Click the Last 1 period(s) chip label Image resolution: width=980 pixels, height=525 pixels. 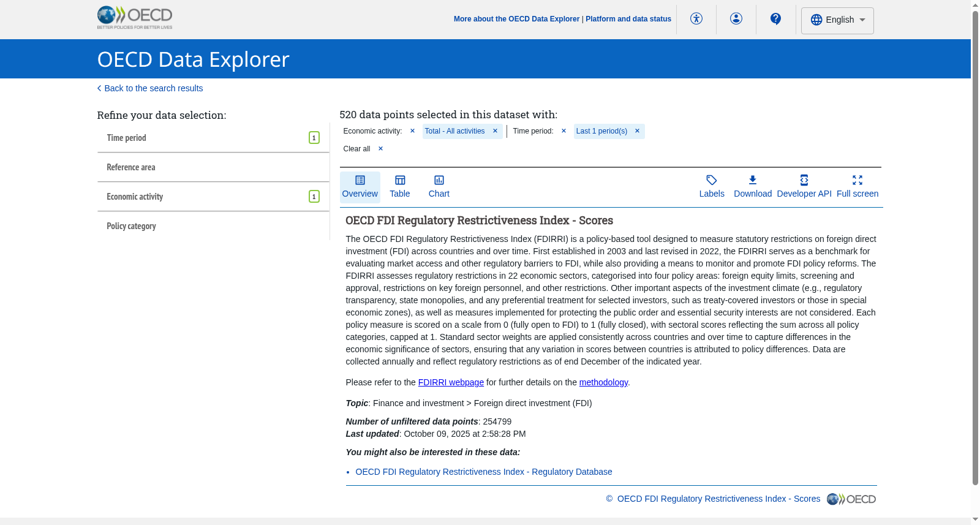pos(601,131)
